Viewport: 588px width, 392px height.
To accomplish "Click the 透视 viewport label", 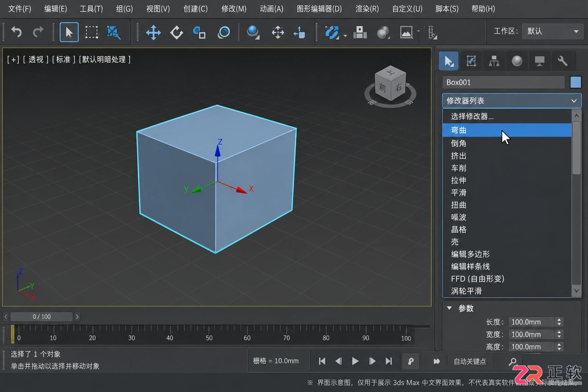I will [x=36, y=60].
